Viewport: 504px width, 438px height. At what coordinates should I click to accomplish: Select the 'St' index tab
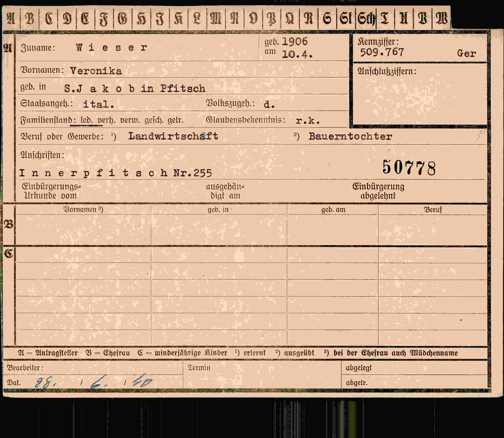point(345,18)
